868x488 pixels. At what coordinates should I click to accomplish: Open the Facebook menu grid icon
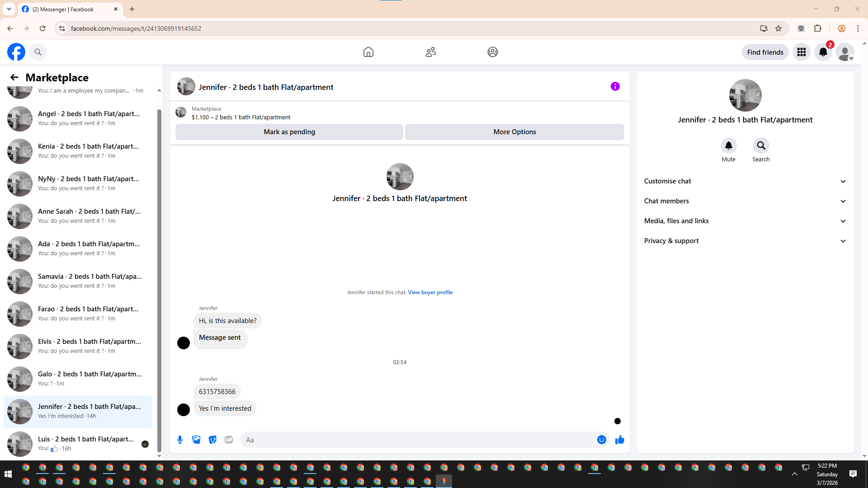click(802, 52)
